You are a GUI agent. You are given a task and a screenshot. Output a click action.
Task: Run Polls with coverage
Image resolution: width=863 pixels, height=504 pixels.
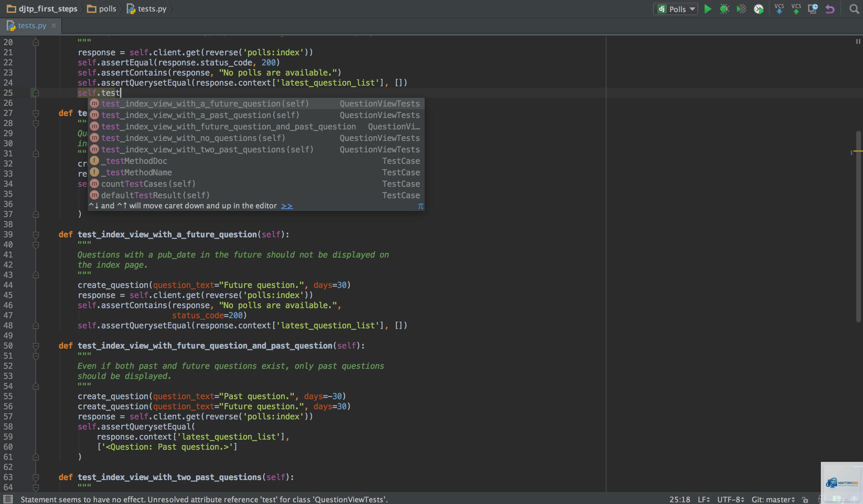[741, 9]
